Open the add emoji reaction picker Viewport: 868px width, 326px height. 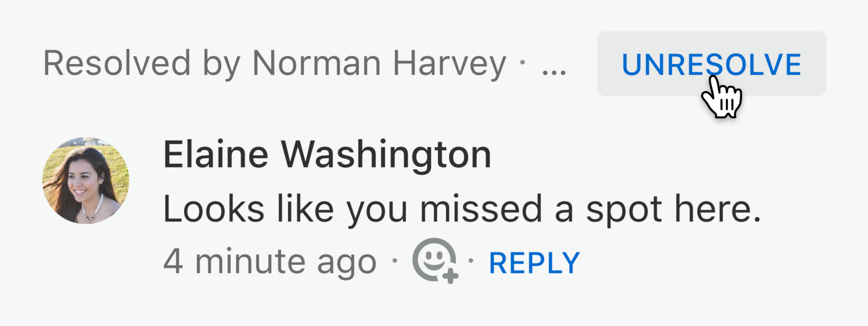coord(435,261)
